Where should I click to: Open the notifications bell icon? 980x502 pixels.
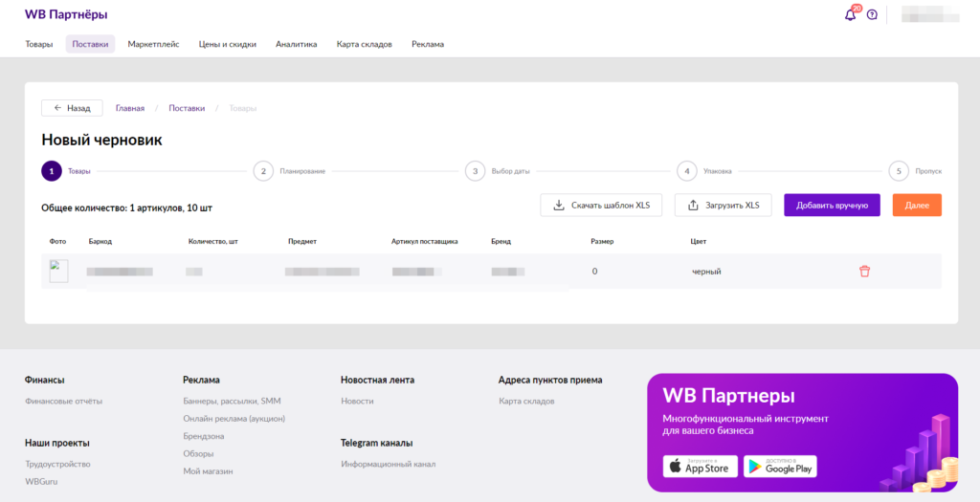click(850, 15)
